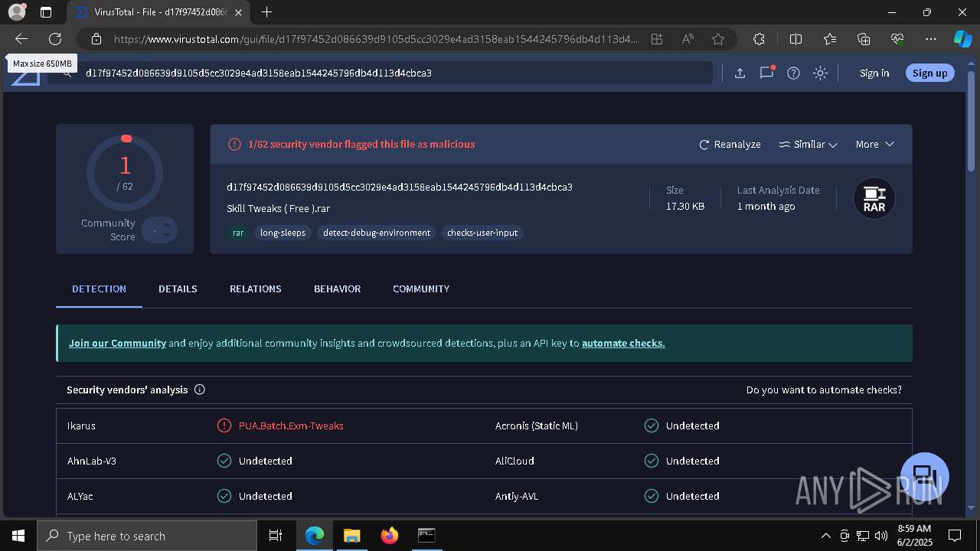Viewport: 980px width, 551px height.
Task: Click the file hash text in summary
Action: pos(400,187)
